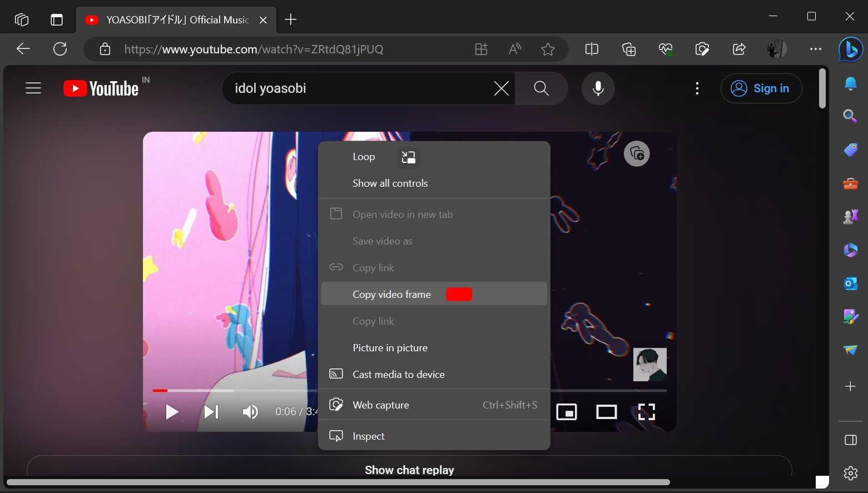Image resolution: width=868 pixels, height=493 pixels.
Task: Click the visual search overlay on video
Action: point(637,153)
